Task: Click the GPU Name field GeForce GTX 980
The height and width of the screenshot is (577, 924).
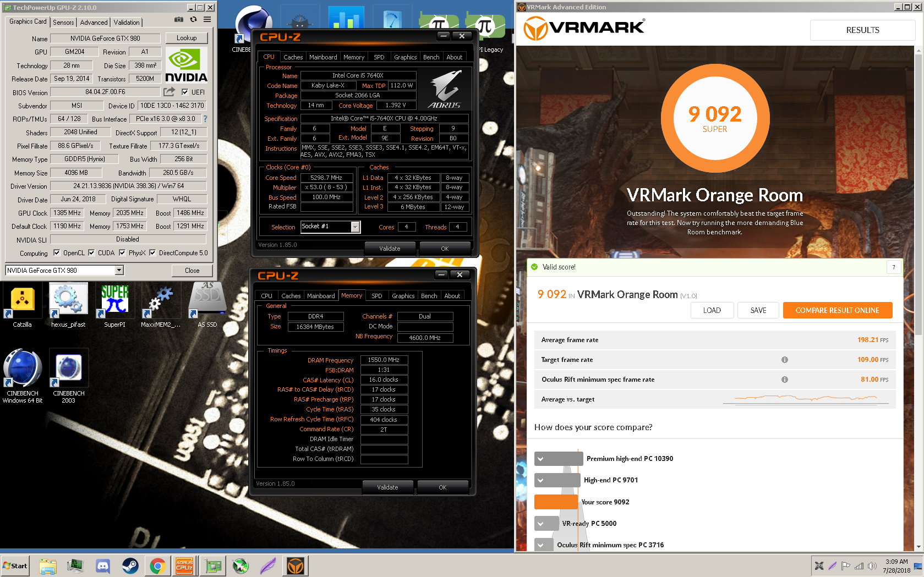Action: 105,38
